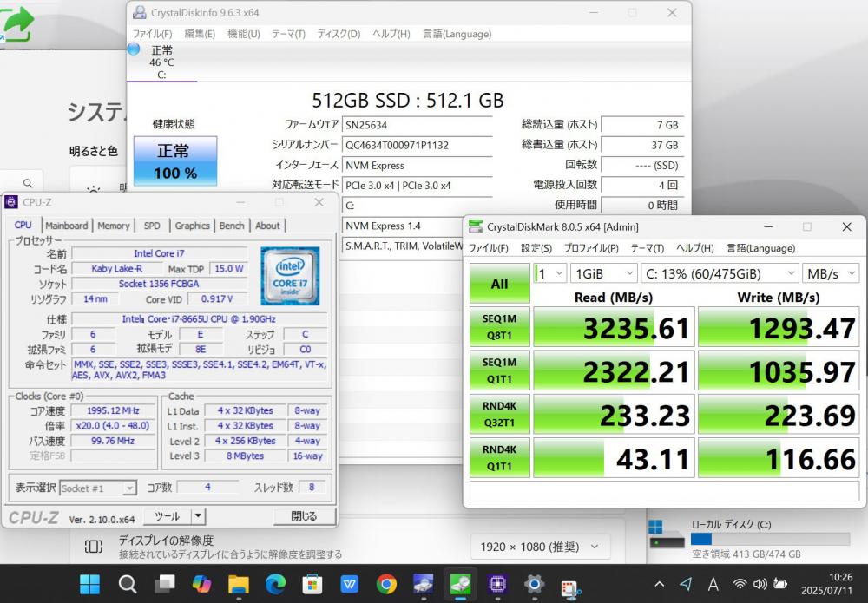
Task: Click CPU-Z title bar app icon
Action: tap(11, 202)
